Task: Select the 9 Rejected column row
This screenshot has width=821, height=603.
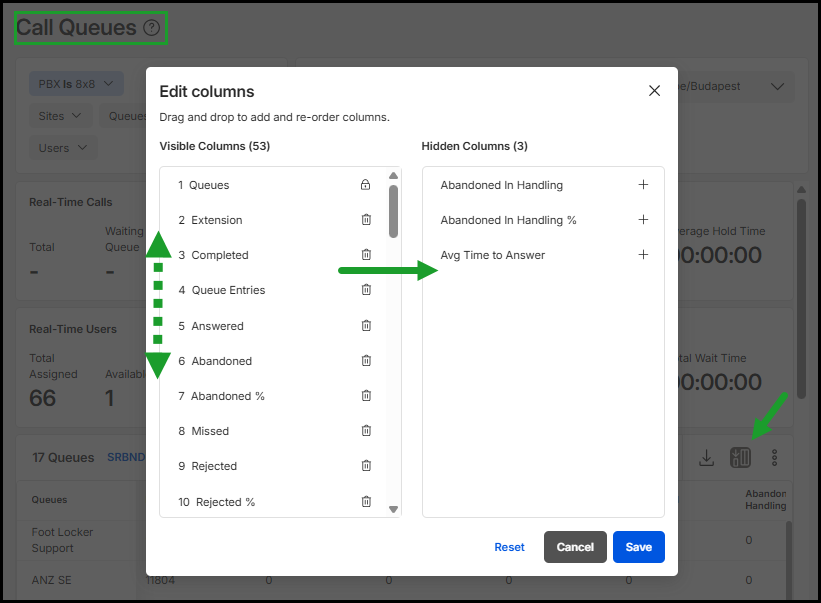Action: tap(274, 466)
